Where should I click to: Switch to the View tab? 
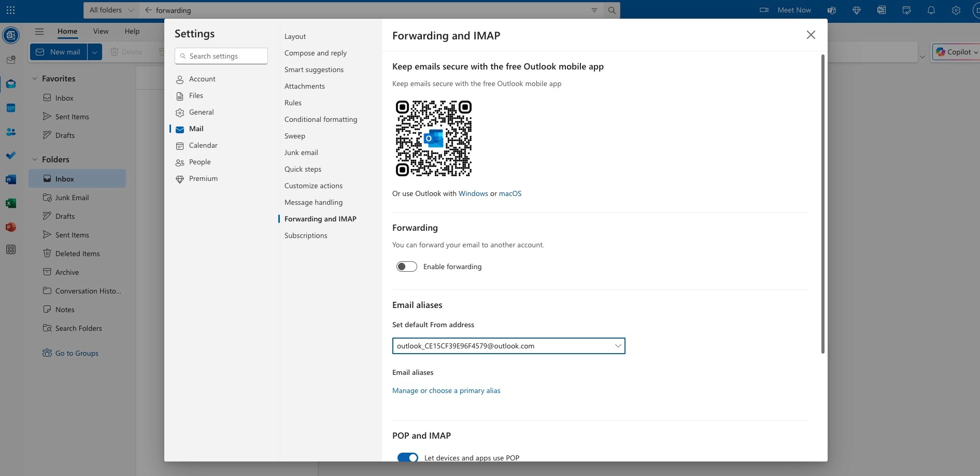click(x=101, y=31)
